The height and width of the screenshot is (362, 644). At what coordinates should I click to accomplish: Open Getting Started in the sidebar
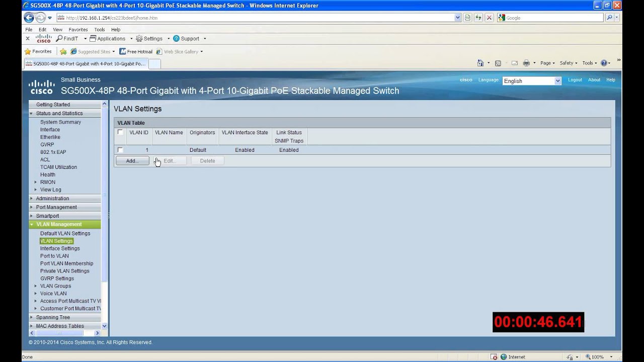(x=65, y=105)
